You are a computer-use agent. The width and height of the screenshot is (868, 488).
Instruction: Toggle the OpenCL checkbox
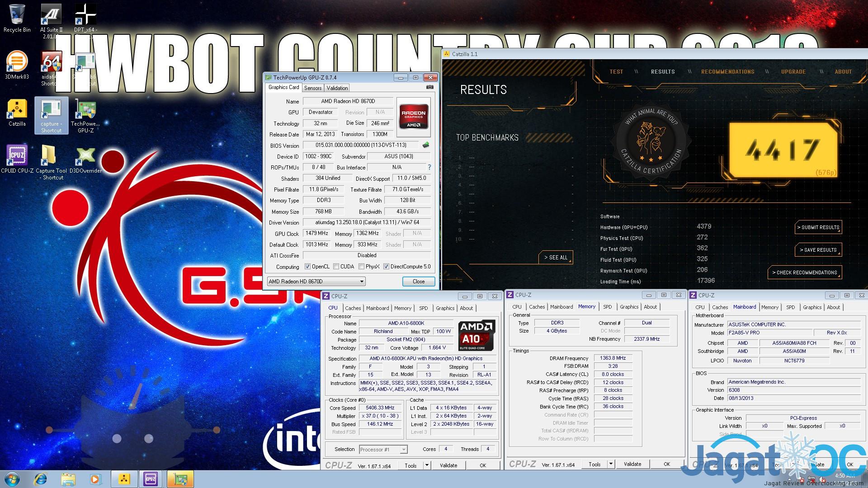pyautogui.click(x=307, y=267)
